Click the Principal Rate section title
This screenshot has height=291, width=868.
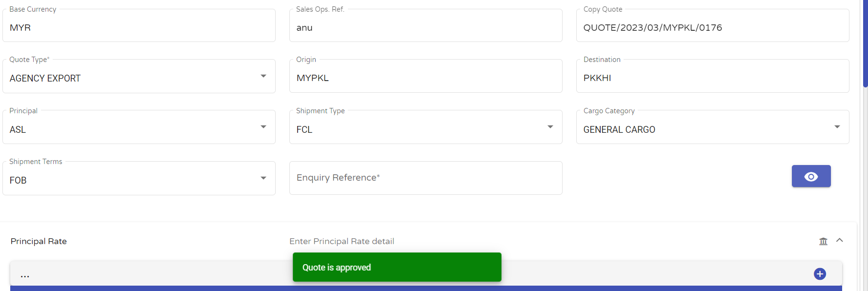point(39,241)
